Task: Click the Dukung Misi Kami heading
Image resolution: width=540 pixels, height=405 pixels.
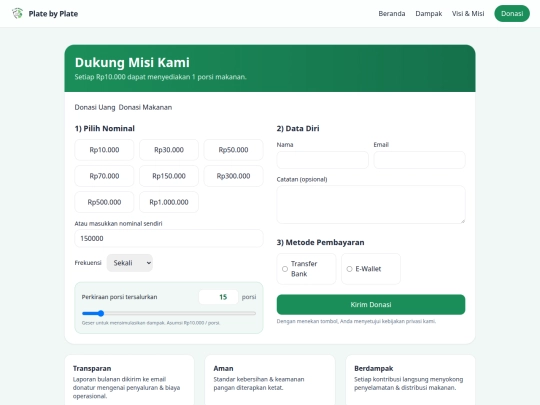Action: pyautogui.click(x=132, y=62)
